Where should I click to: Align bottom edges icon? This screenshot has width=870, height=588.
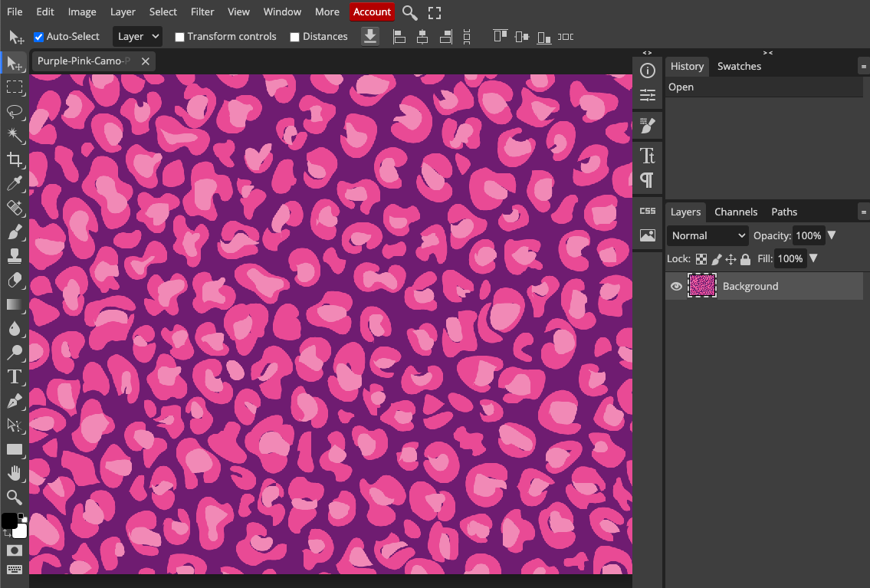[544, 37]
